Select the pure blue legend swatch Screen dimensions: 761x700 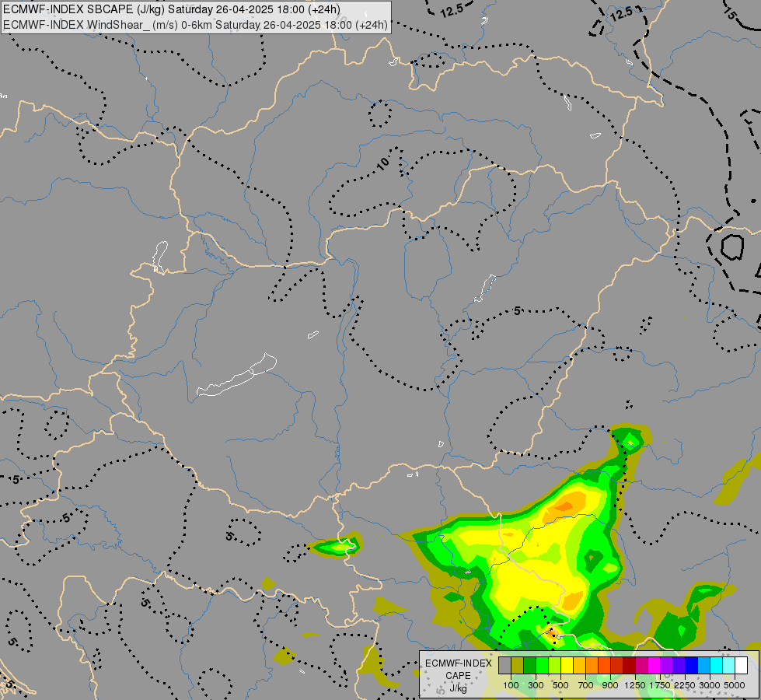point(692,666)
